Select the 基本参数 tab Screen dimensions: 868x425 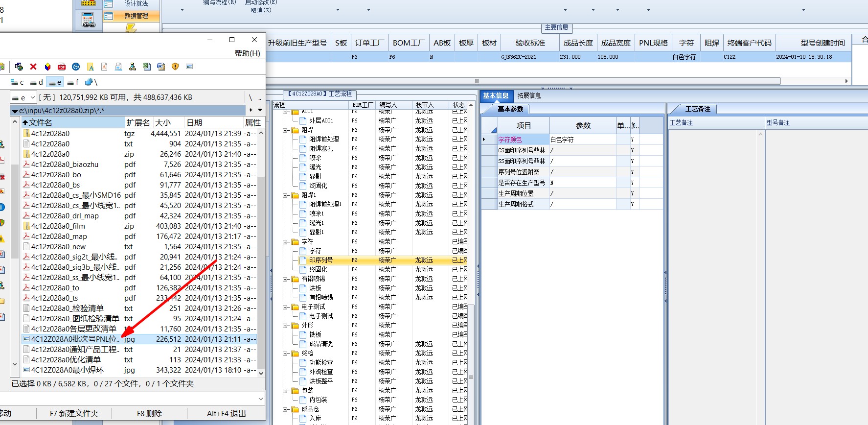coord(510,109)
